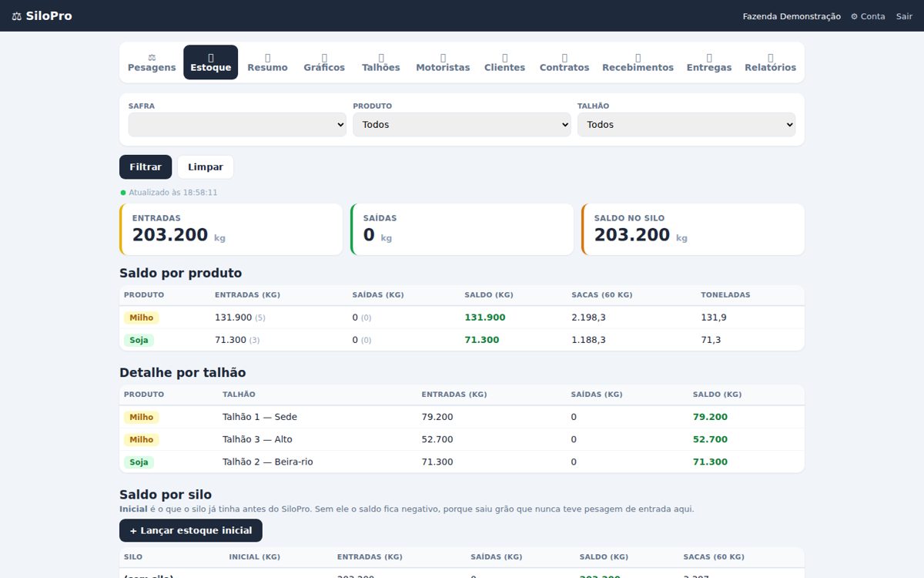Apply filters with the Filtrar button

(x=146, y=167)
